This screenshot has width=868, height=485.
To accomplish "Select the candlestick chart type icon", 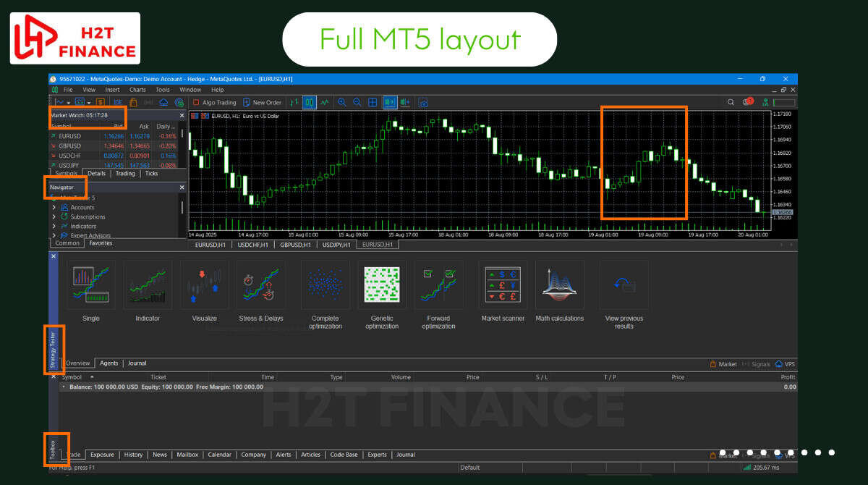I will coord(310,102).
